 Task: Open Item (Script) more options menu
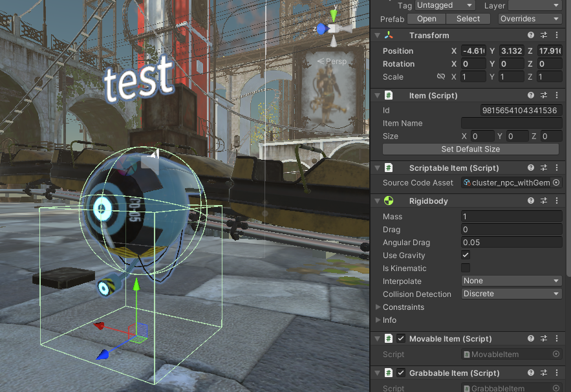tap(557, 95)
